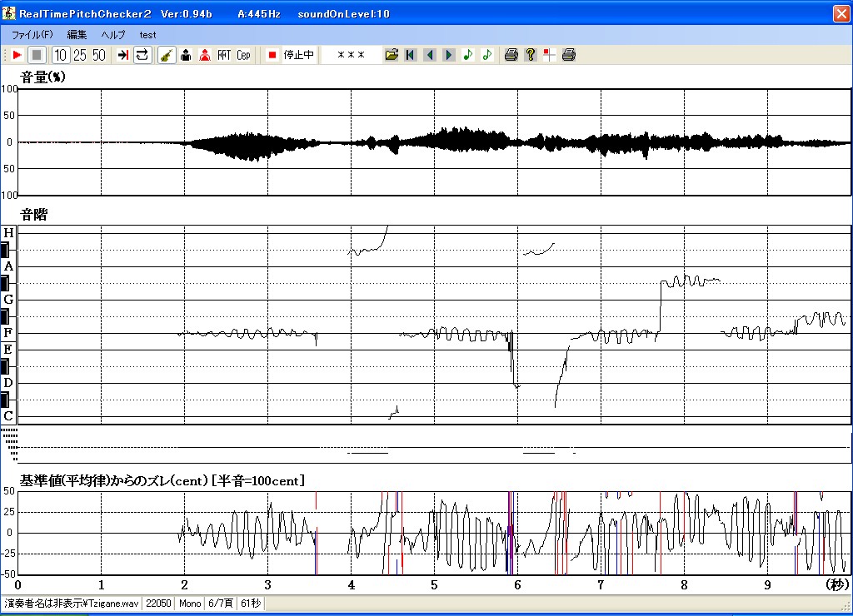Switch to Cep cepstrum analysis mode
This screenshot has width=853, height=616.
243,55
